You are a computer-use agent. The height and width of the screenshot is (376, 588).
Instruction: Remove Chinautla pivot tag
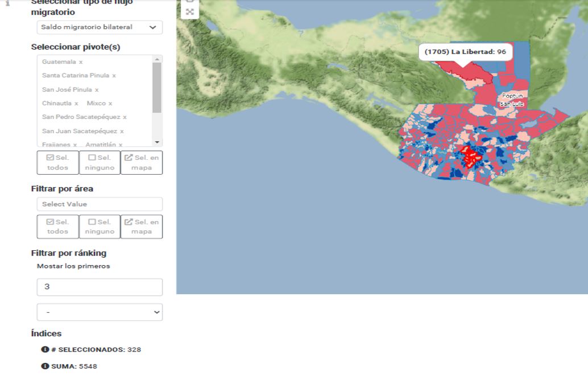point(76,103)
